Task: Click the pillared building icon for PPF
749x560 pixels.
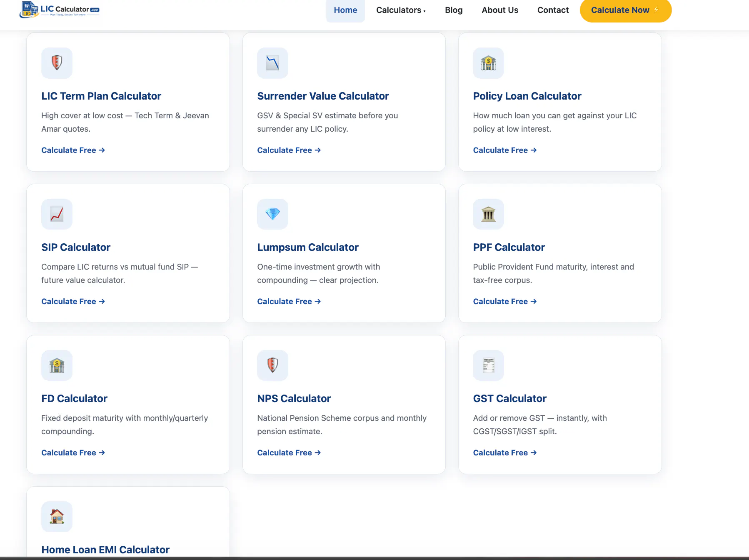Action: (488, 214)
